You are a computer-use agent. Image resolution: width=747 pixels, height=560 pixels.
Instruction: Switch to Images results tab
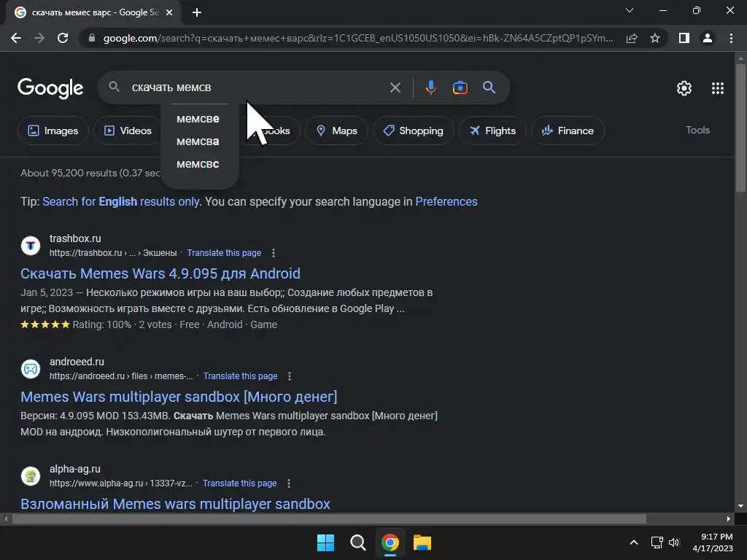click(x=53, y=131)
